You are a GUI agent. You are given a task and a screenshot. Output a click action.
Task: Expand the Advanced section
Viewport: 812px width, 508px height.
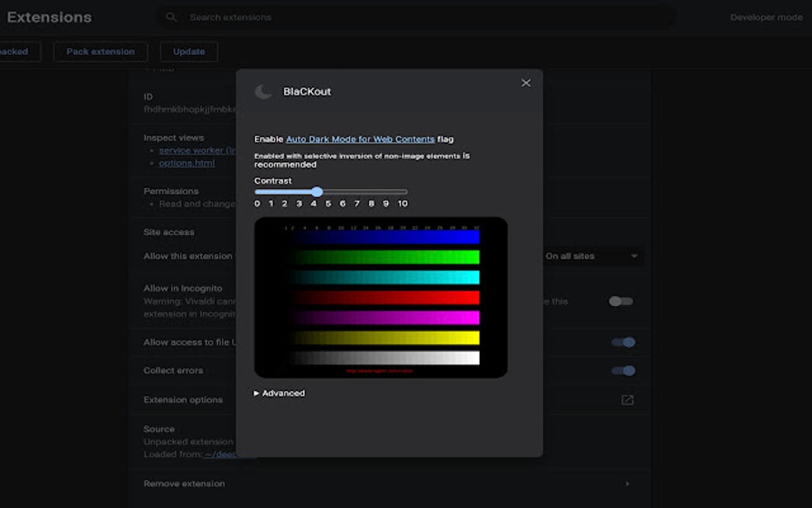click(x=279, y=393)
